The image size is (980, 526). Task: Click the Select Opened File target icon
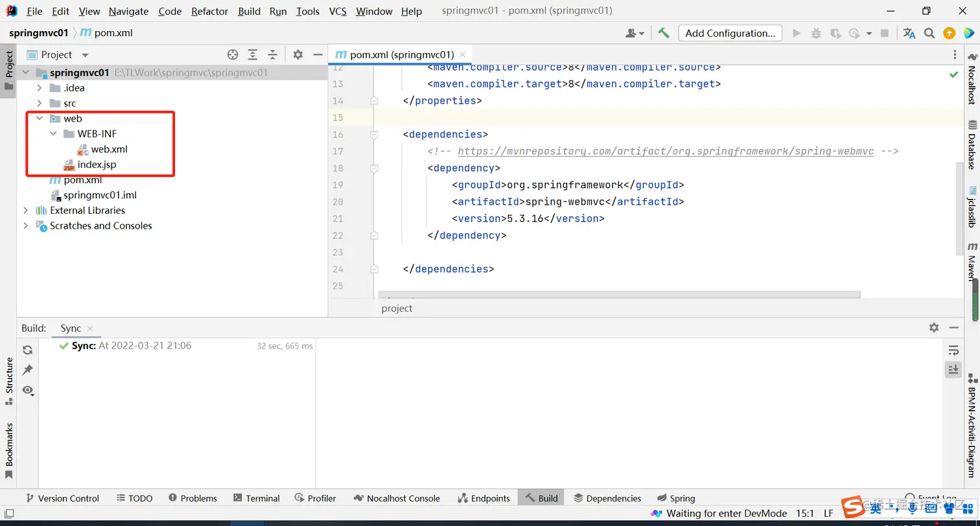[x=233, y=54]
